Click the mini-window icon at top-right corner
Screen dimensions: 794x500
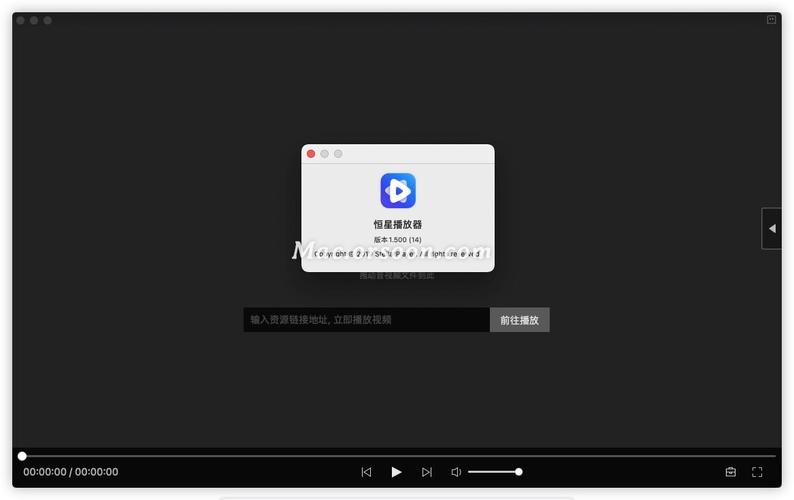click(771, 19)
